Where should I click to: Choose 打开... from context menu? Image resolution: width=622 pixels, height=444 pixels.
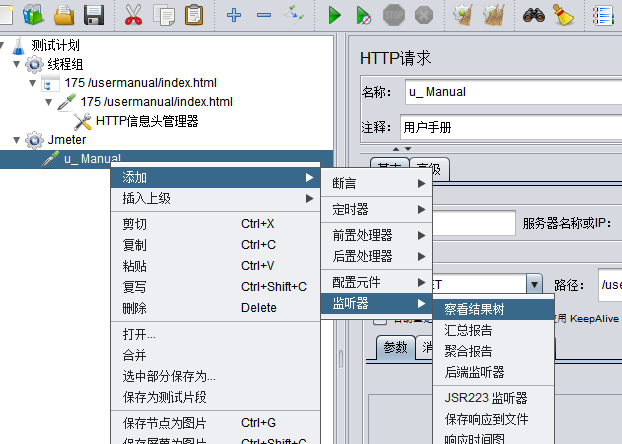click(215, 334)
